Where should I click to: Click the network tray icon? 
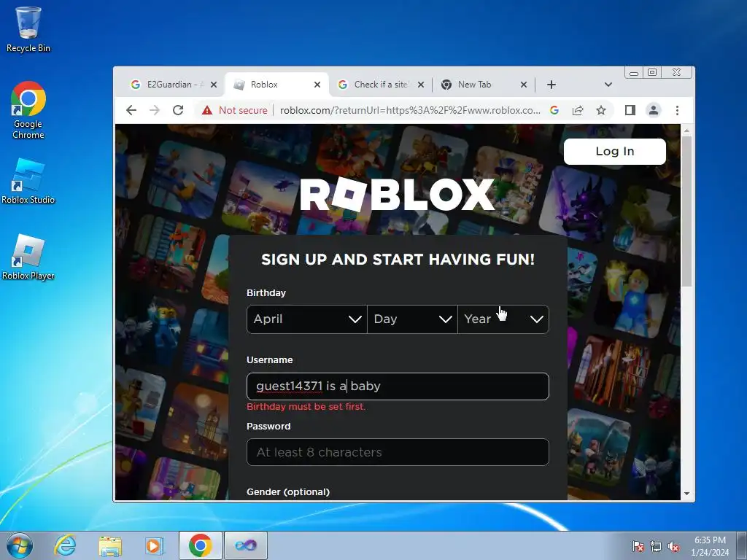point(656,546)
